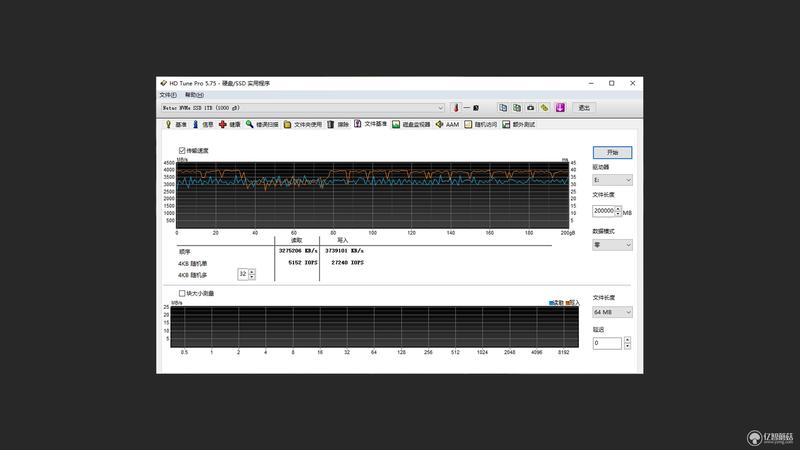Click the 延迟 delay input field showing 0
The width and height of the screenshot is (800, 450).
607,343
